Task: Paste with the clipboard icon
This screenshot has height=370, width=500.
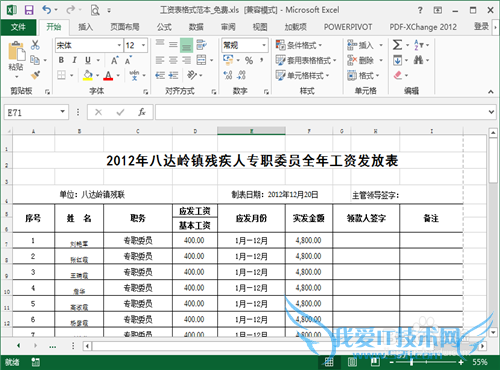Action: [16, 52]
